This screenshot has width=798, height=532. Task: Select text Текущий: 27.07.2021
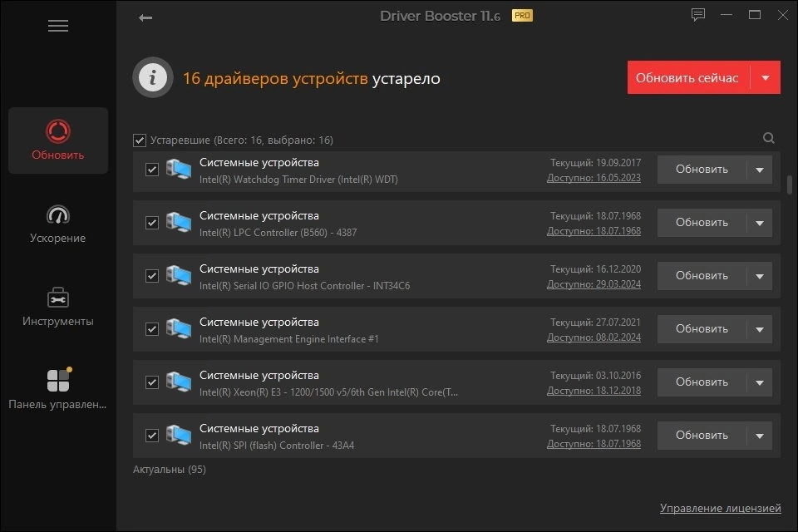595,323
